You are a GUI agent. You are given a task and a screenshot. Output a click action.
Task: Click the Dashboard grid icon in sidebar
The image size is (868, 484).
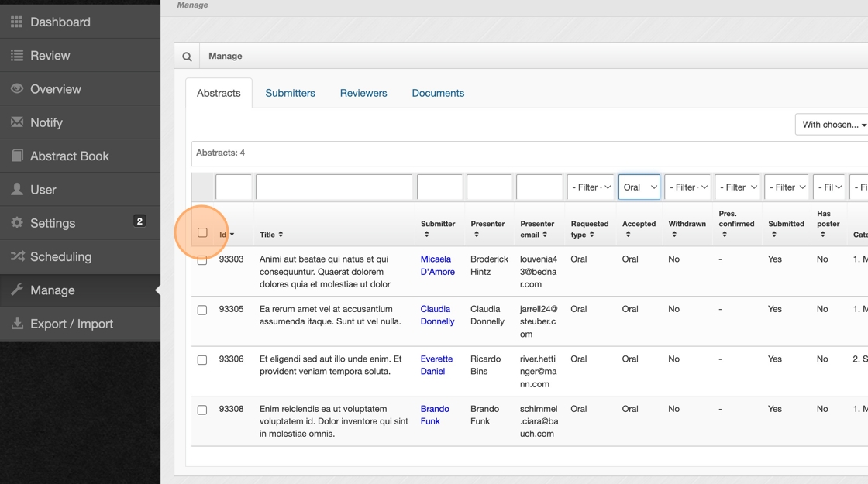coord(16,22)
